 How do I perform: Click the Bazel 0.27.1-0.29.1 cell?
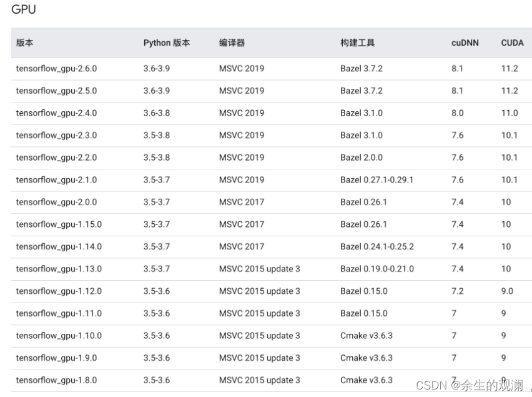(377, 180)
